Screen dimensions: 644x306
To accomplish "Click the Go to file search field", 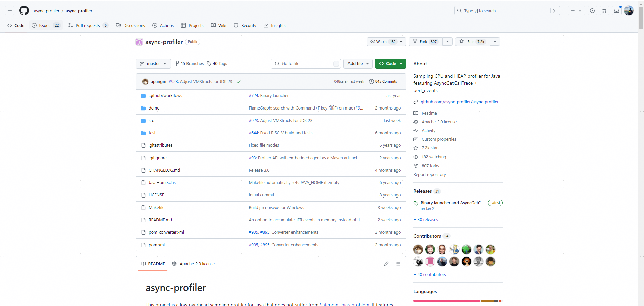I will [x=306, y=64].
